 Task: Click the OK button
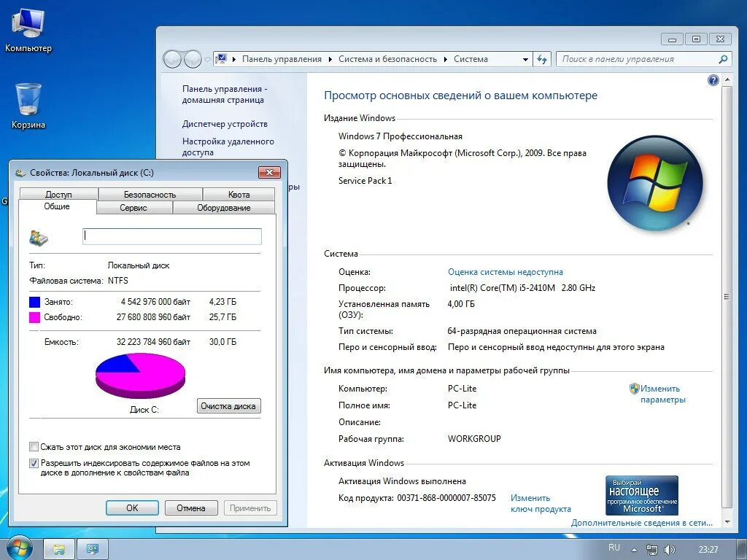click(x=132, y=507)
